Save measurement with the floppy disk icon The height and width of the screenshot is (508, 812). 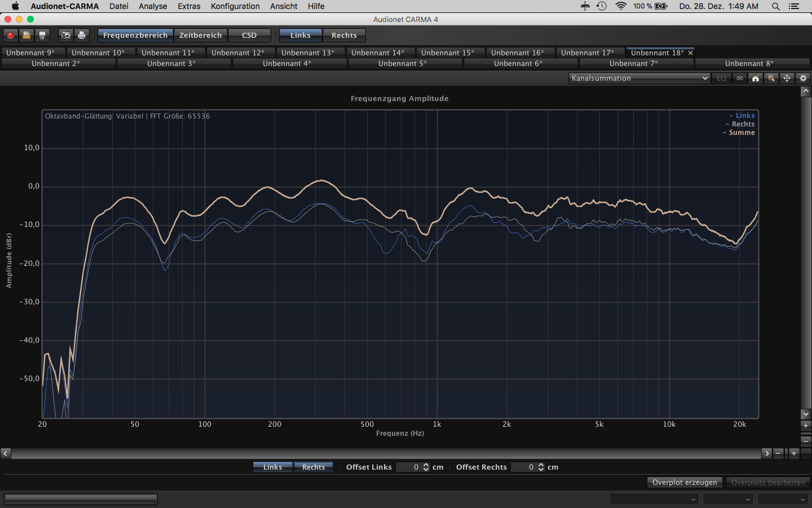coord(42,35)
